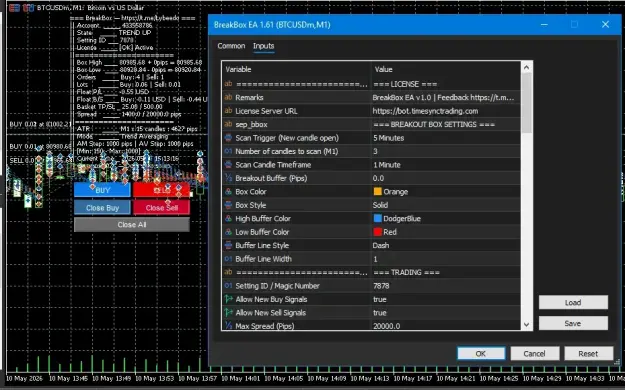Click the color icon beside Low Buffer Color
This screenshot has width=625, height=390.
(228, 232)
